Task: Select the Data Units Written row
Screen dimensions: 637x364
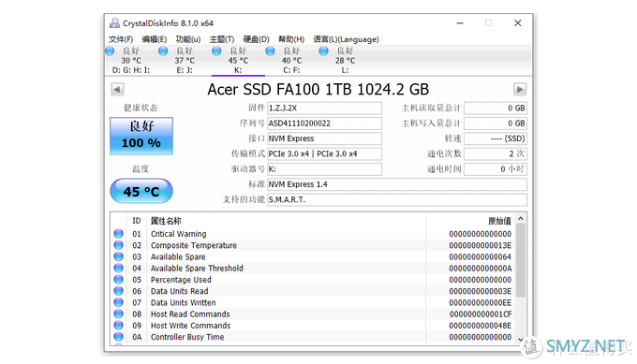Action: click(x=313, y=303)
